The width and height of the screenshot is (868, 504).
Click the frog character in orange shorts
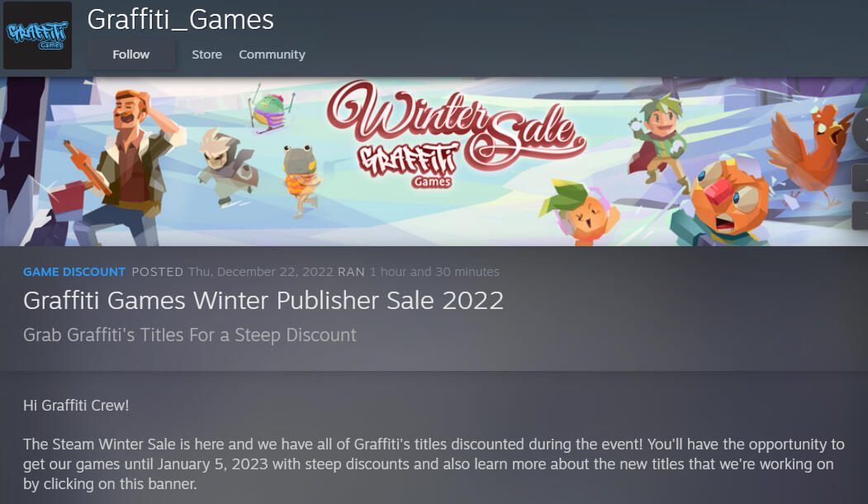click(300, 179)
